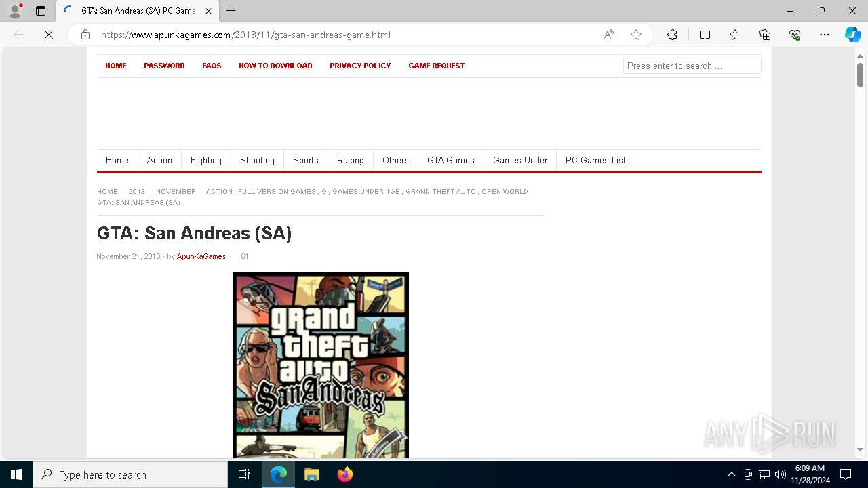Expand the Others category menu
Image resolution: width=868 pixels, height=488 pixels.
pyautogui.click(x=395, y=160)
